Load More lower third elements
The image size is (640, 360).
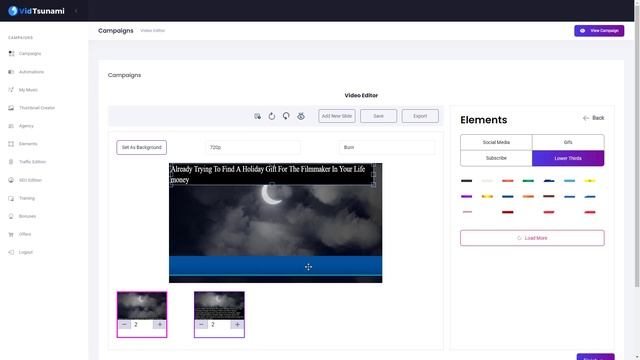tap(532, 238)
